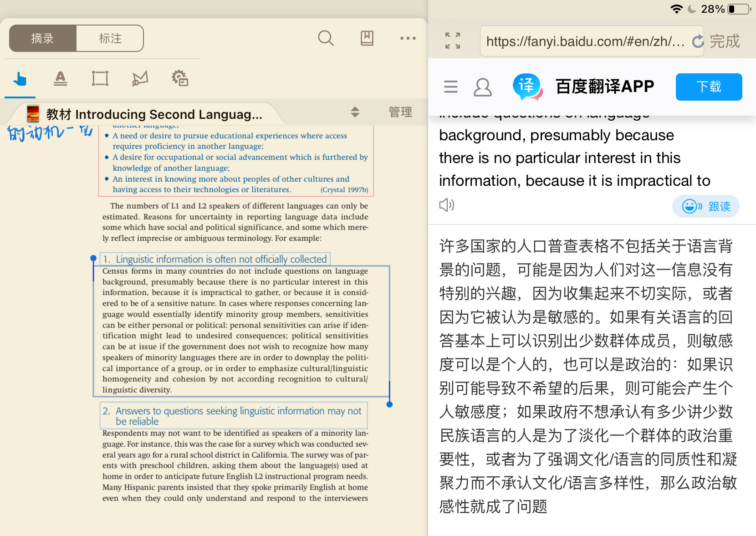Toggle fullscreen for the browser panel
This screenshot has width=756, height=536.
pyautogui.click(x=453, y=41)
